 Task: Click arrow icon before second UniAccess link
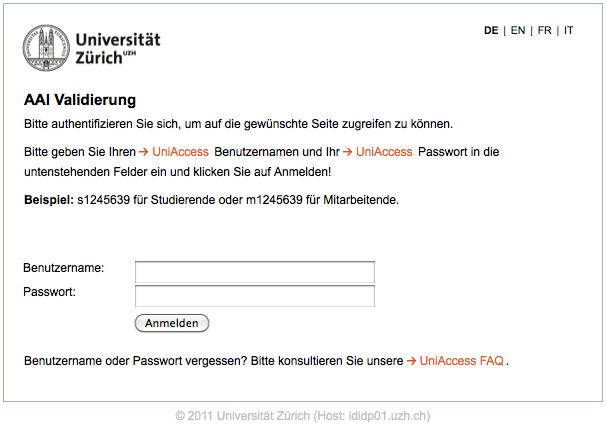click(347, 152)
